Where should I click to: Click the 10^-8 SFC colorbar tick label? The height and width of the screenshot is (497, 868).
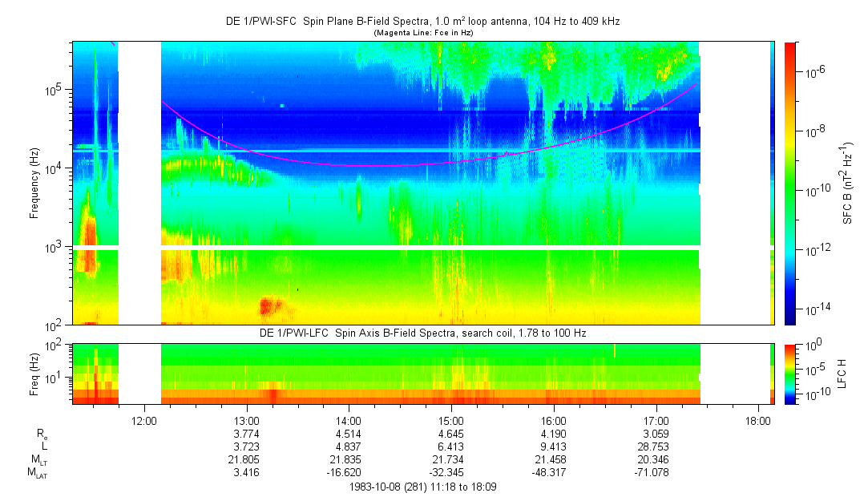pyautogui.click(x=813, y=130)
